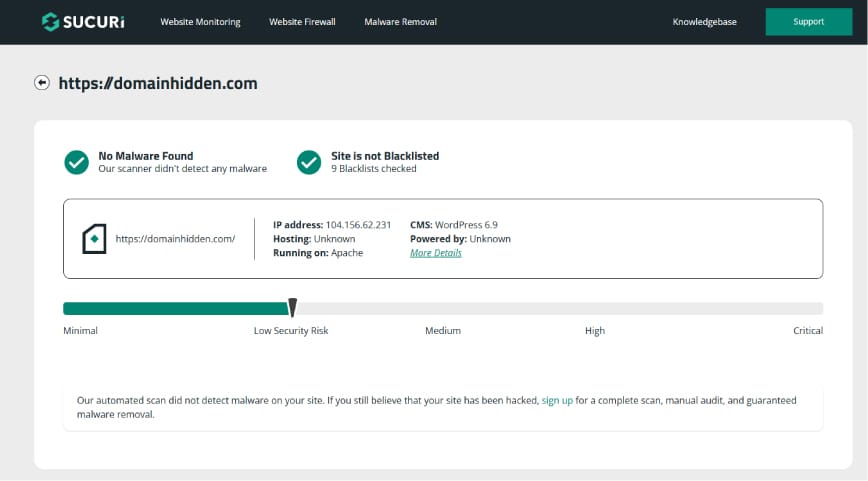Click the Minimal risk label
Image resolution: width=868 pixels, height=481 pixels.
pyautogui.click(x=80, y=330)
